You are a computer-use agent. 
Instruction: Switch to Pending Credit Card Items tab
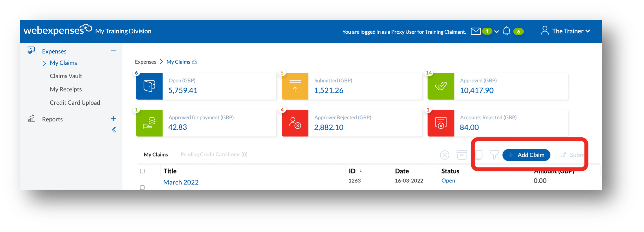click(214, 154)
